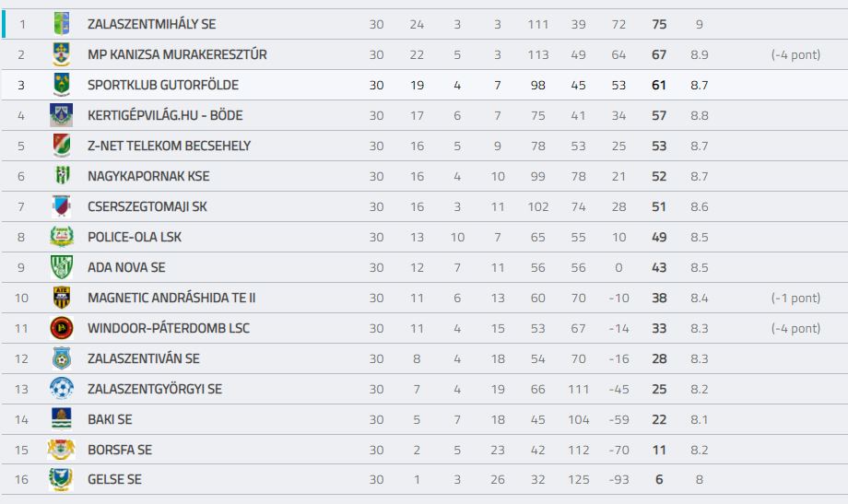This screenshot has width=848, height=504.
Task: Click the Police-Ola LSK club emblem
Action: point(62,236)
